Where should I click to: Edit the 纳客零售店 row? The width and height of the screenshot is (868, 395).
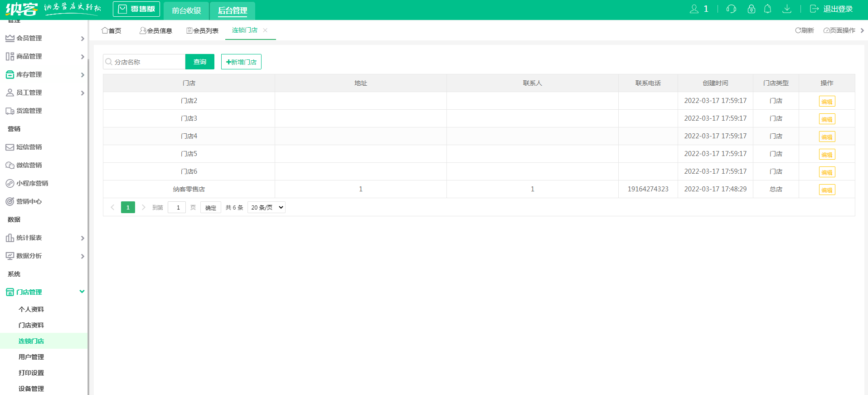(x=827, y=190)
